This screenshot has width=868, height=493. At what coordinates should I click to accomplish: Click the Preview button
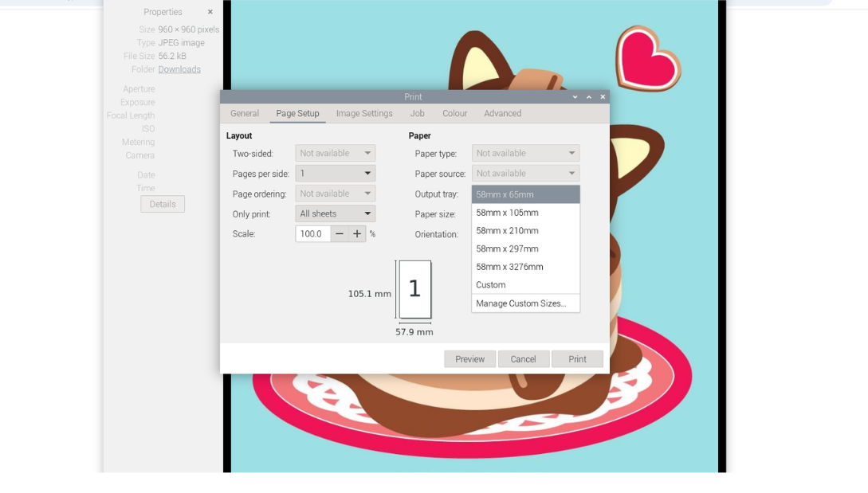click(x=470, y=359)
